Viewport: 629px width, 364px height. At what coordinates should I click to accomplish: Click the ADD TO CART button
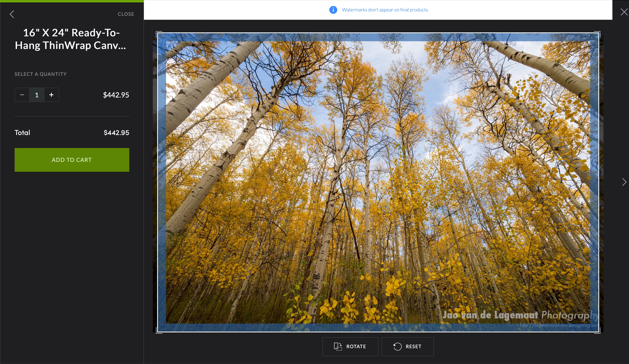[72, 160]
